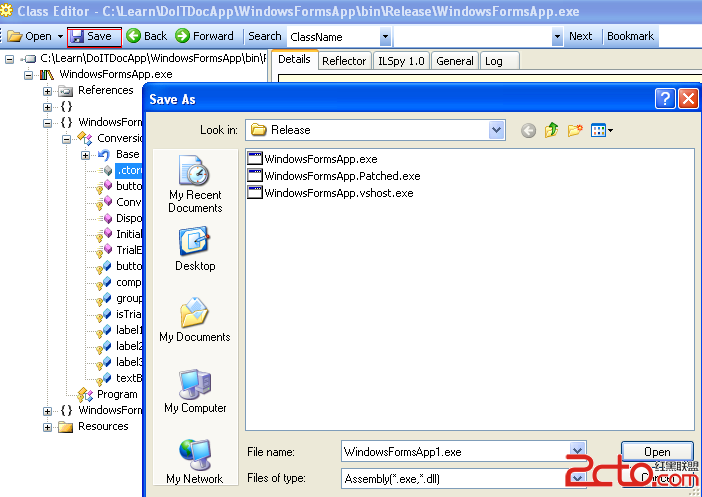
Task: Click into the search text field
Action: (x=473, y=37)
